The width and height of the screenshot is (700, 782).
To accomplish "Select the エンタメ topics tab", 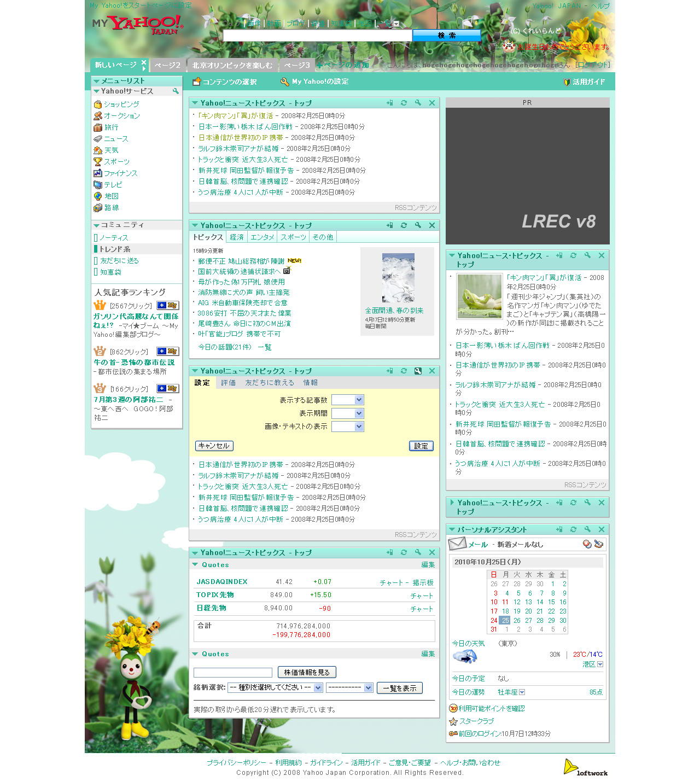I will click(262, 237).
